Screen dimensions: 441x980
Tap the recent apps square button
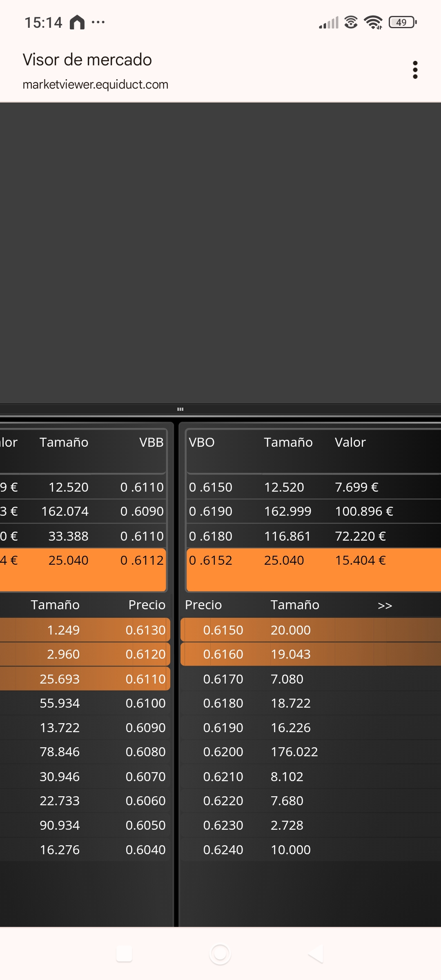(x=124, y=954)
